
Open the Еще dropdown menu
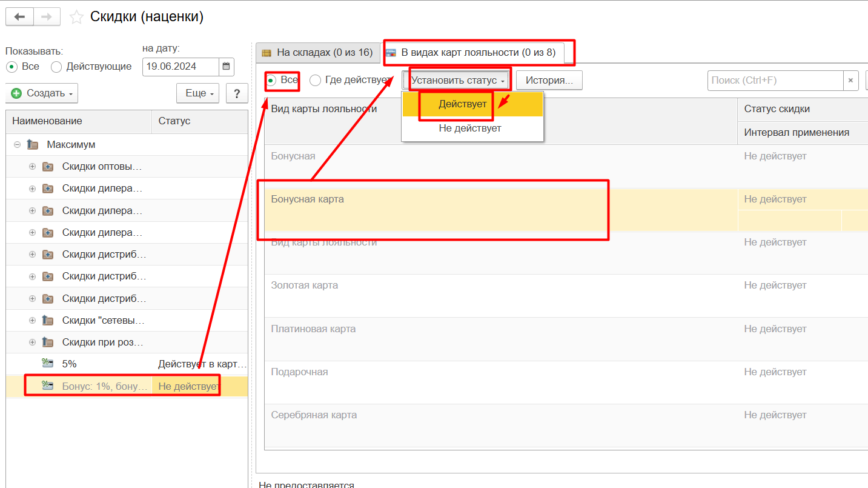pyautogui.click(x=199, y=93)
